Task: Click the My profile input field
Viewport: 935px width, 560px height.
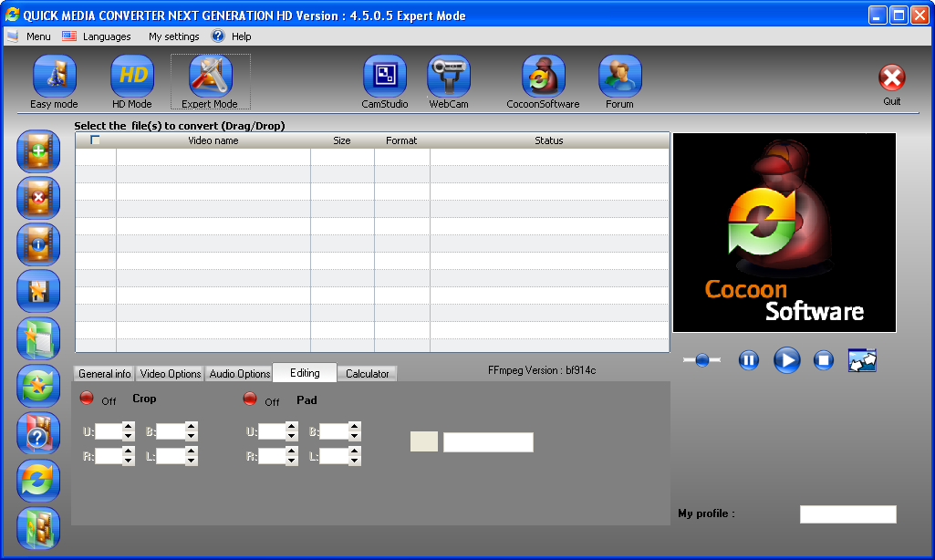Action: (x=848, y=514)
